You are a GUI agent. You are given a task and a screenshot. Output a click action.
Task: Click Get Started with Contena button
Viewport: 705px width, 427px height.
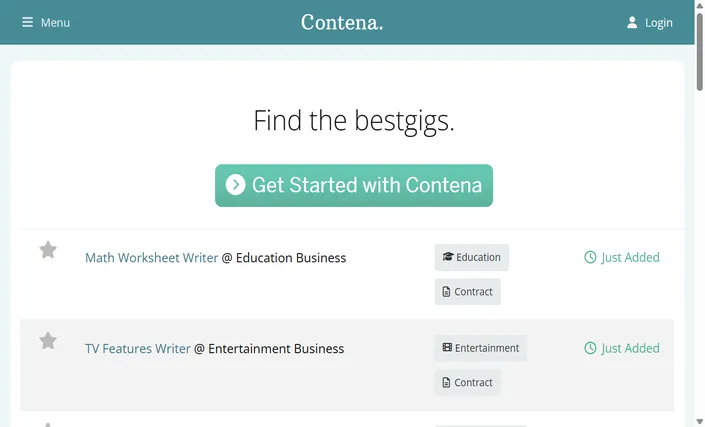pyautogui.click(x=354, y=185)
